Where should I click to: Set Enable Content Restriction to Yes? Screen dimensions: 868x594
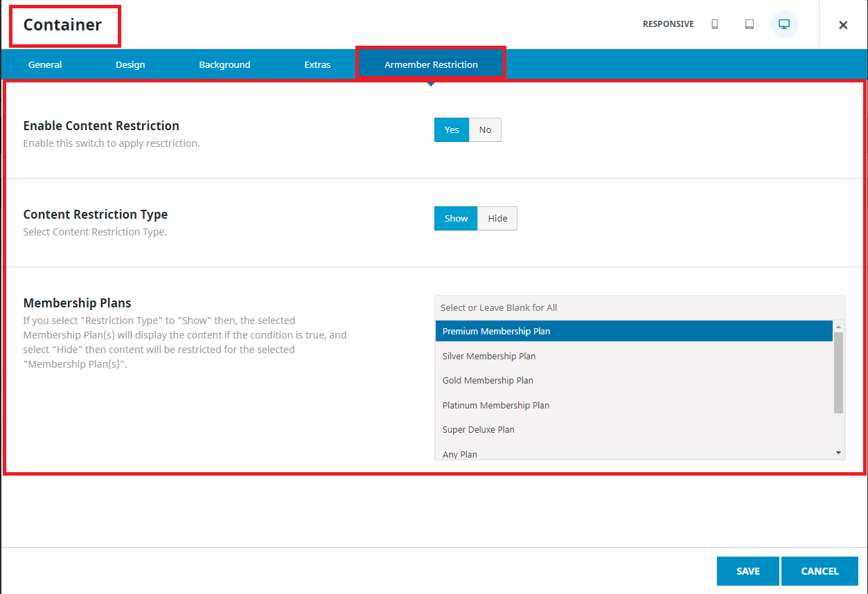452,130
